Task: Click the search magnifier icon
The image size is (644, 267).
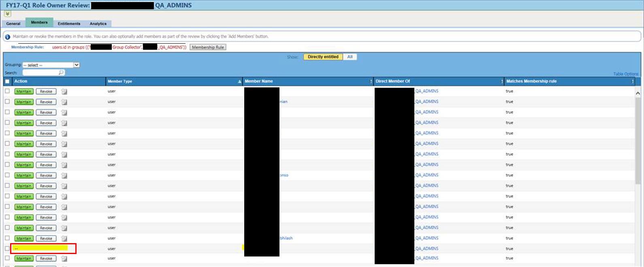Action: [x=61, y=72]
